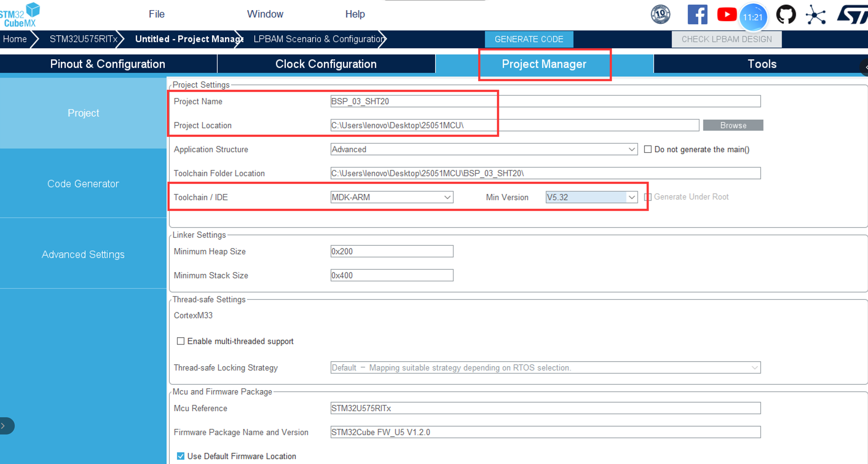Viewport: 868px width, 464px height.
Task: Click the 11:21 blue circle indicator
Action: pos(753,17)
